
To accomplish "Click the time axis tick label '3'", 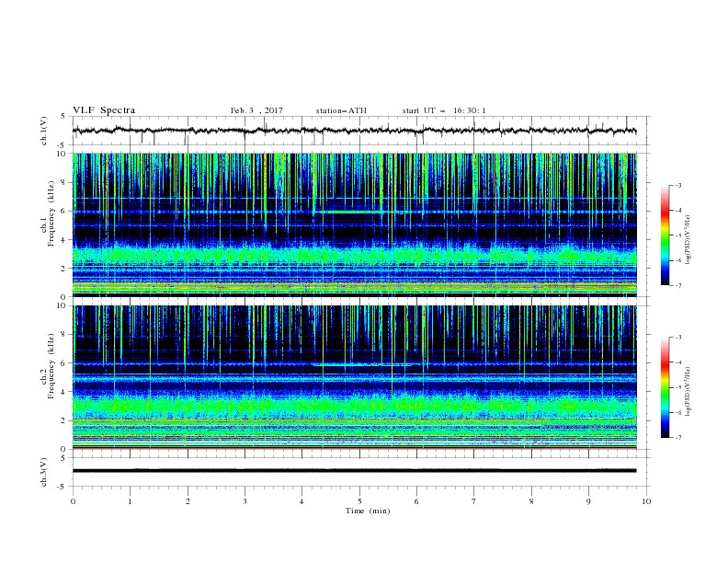I will click(245, 501).
